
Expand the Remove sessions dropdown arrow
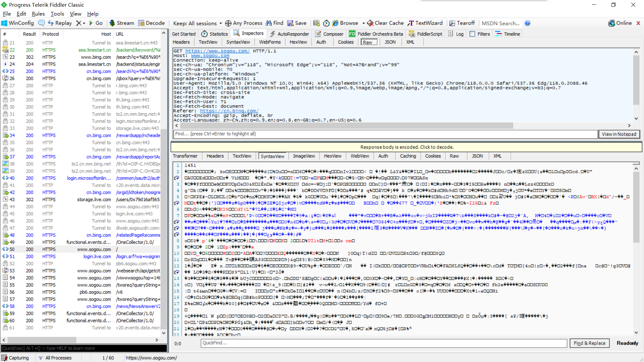tap(84, 23)
